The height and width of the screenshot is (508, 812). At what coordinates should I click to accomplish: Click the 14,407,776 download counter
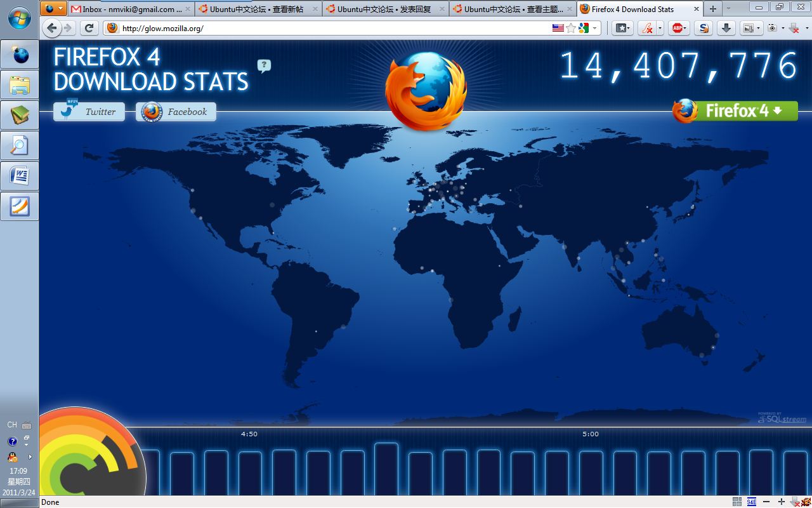[x=679, y=65]
